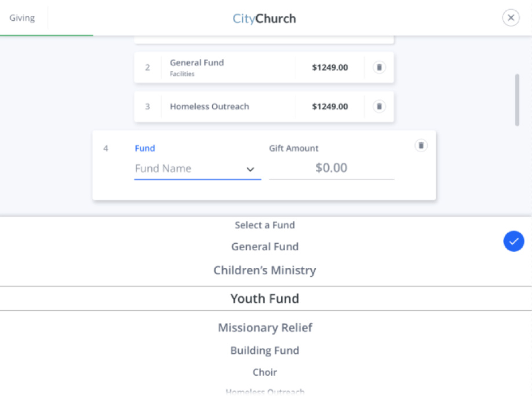
Task: Close the giving form with X icon
Action: pyautogui.click(x=511, y=18)
